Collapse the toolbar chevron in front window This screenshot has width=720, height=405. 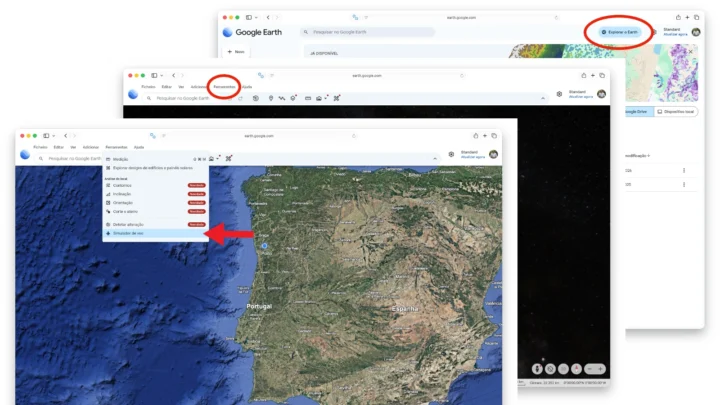[x=435, y=158]
